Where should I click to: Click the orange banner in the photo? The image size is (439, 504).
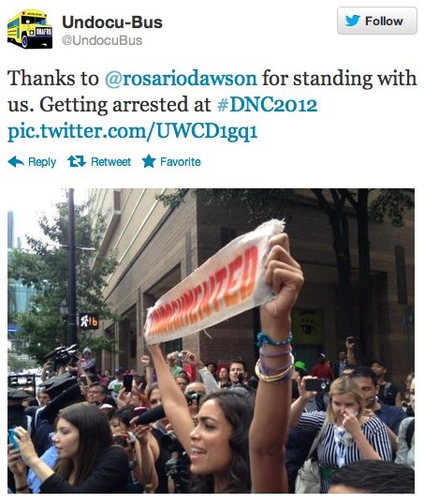(x=214, y=282)
